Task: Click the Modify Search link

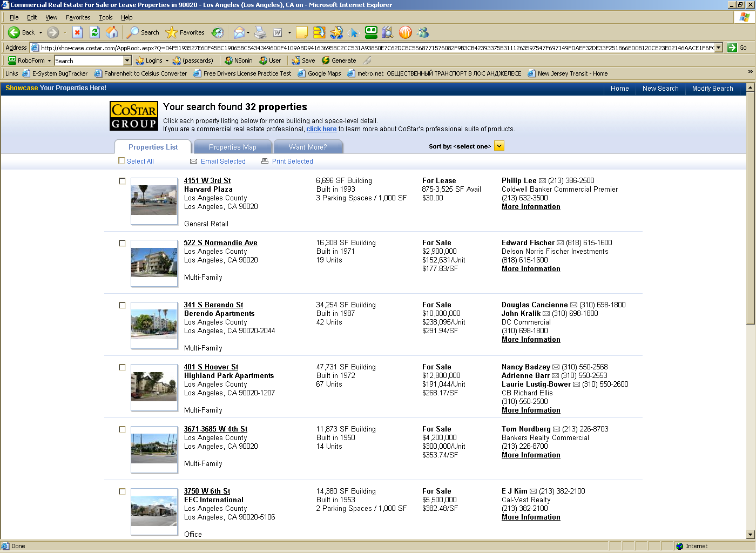Action: [712, 89]
